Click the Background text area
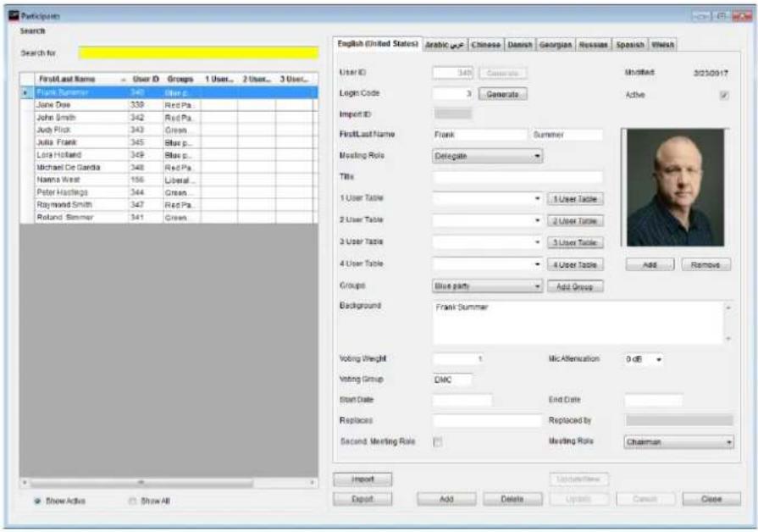The image size is (758, 532). pyautogui.click(x=578, y=323)
